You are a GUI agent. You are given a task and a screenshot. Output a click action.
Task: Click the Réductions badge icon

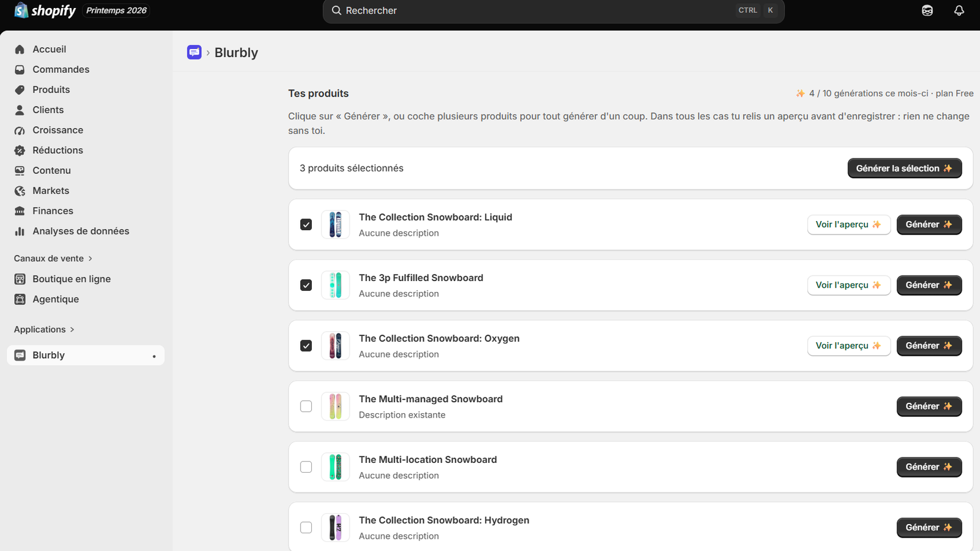pyautogui.click(x=20, y=151)
